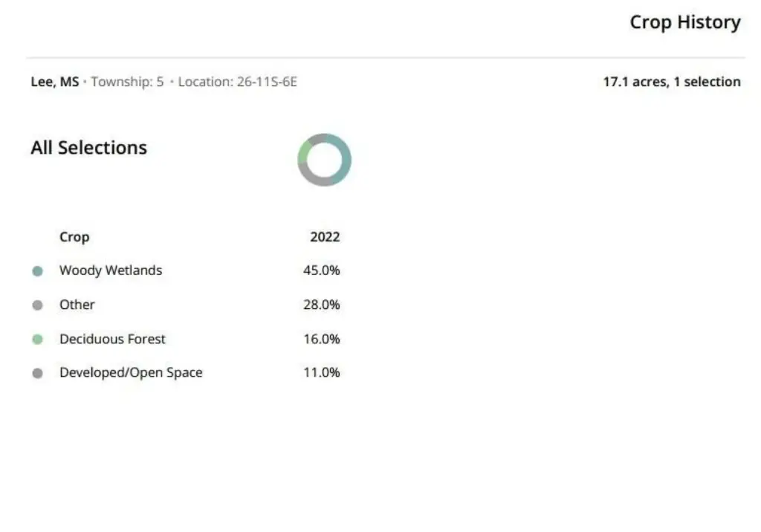Click the green Deciduous Forest legend dot
Viewport: 761px width, 532px height.
coord(38,340)
